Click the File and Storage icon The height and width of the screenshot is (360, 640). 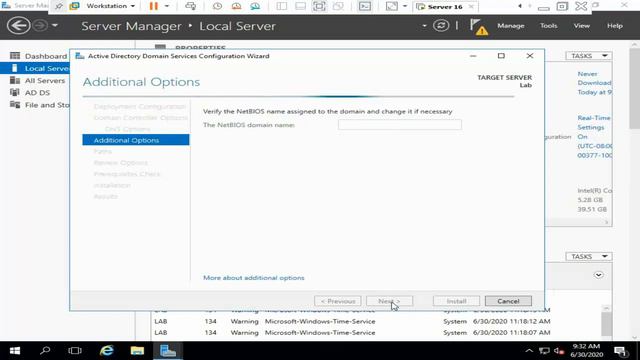pyautogui.click(x=15, y=104)
